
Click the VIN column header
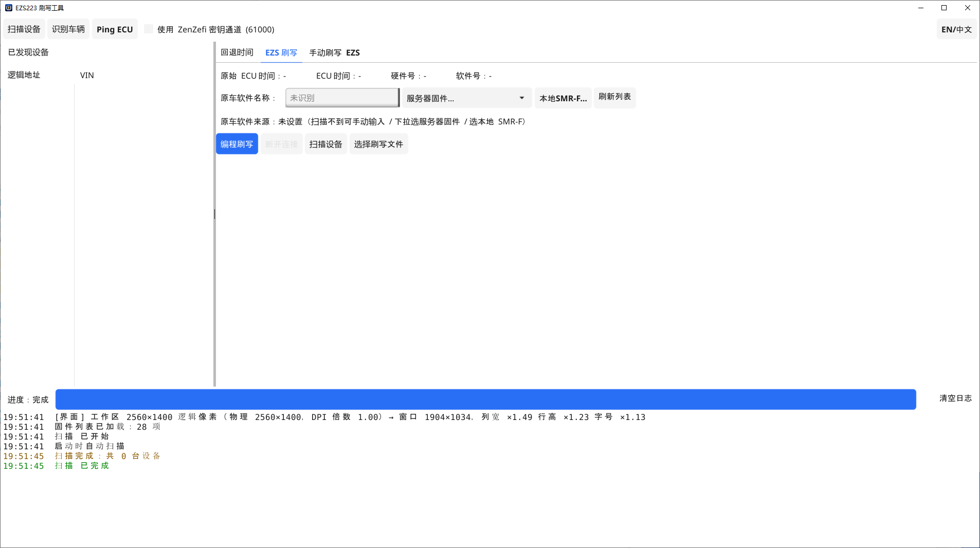[x=87, y=75]
